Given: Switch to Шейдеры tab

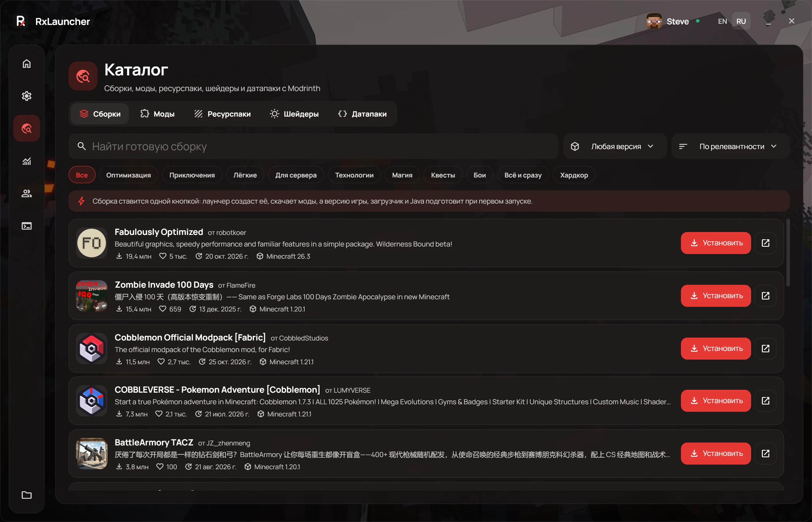Looking at the screenshot, I should 294,114.
